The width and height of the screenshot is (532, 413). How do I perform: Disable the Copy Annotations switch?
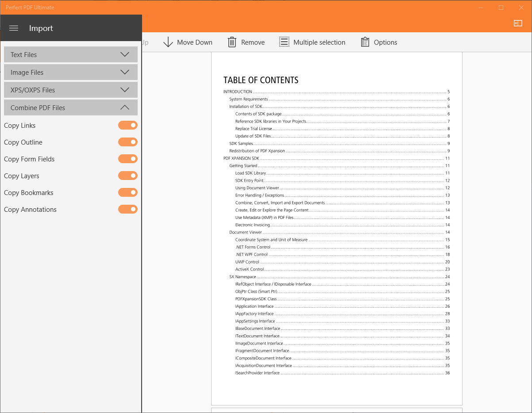coord(128,209)
